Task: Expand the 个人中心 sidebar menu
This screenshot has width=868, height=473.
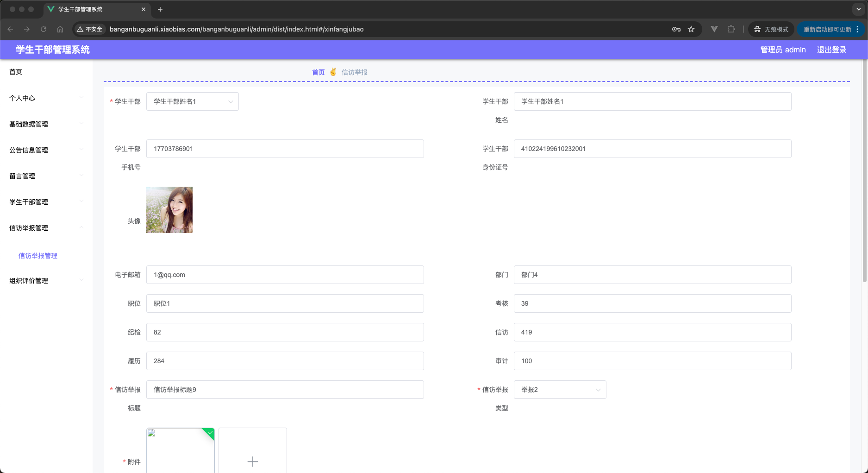Action: pyautogui.click(x=46, y=98)
